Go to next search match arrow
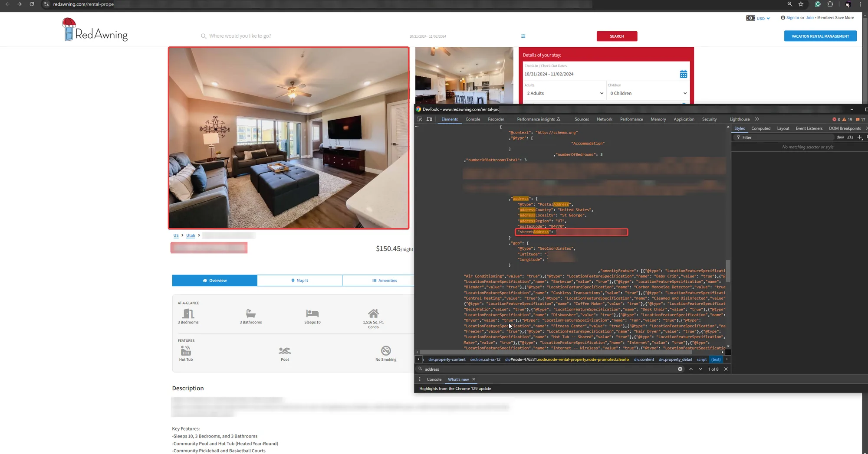The image size is (868, 454). [700, 369]
